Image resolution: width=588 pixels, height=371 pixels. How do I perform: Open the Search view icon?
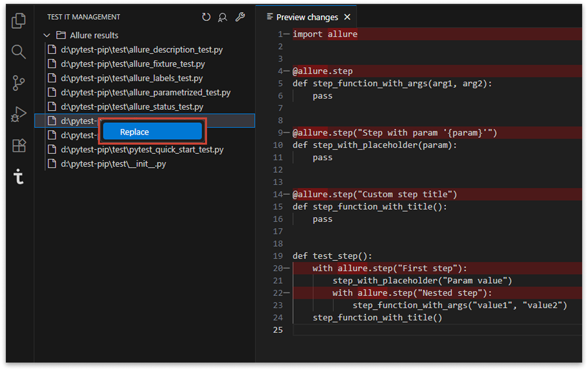pyautogui.click(x=18, y=52)
